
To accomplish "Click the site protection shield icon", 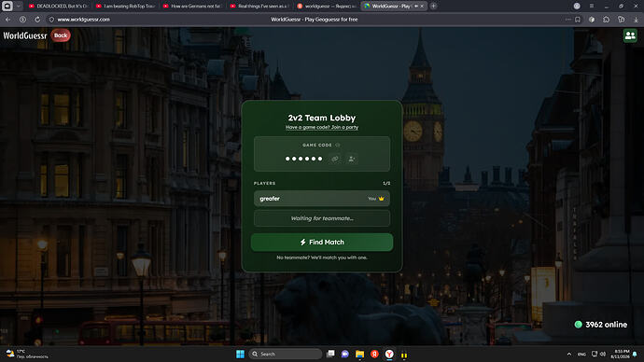I will coord(51,20).
